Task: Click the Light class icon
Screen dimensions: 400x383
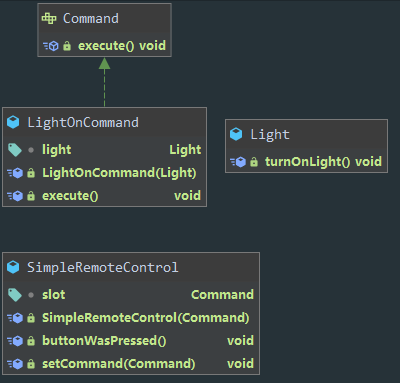Action: [x=236, y=134]
